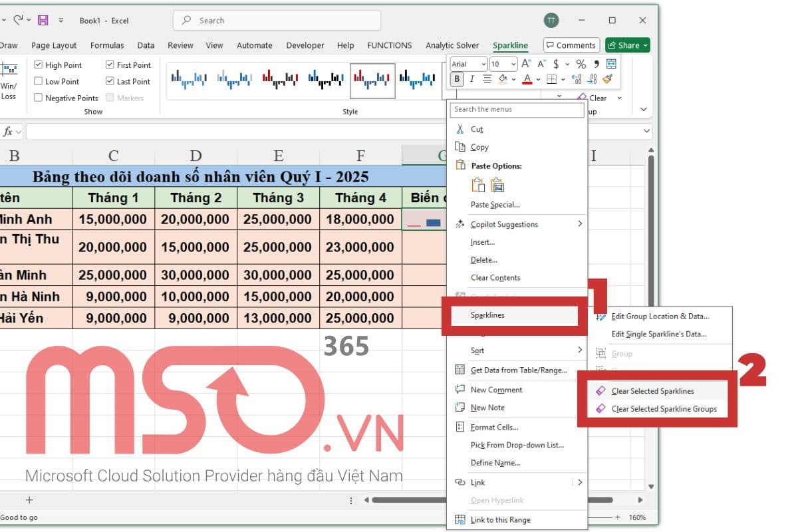Open the font size 10 dropdown
Viewport: 798px width, 532px height.
click(x=512, y=64)
